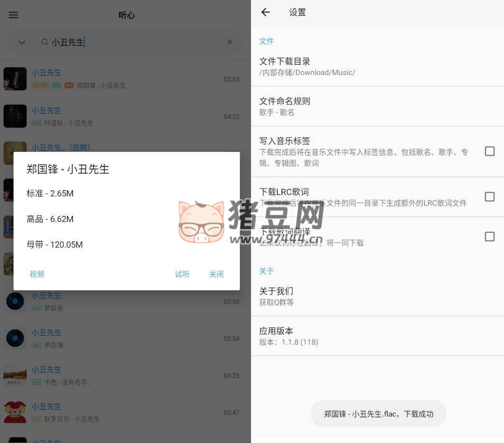504x443 pixels.
Task: Toggle 下载LRC歌词 checkbox
Action: pos(489,197)
